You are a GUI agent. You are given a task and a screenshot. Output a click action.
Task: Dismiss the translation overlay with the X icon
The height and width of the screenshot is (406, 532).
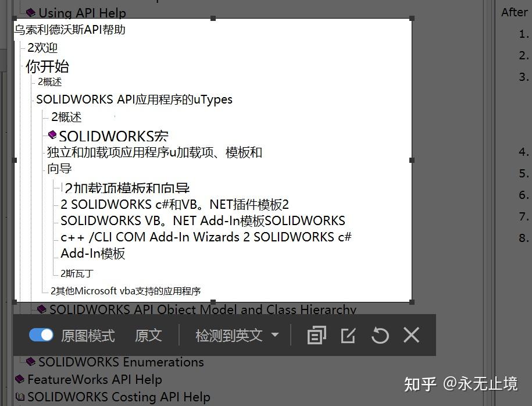tap(411, 336)
